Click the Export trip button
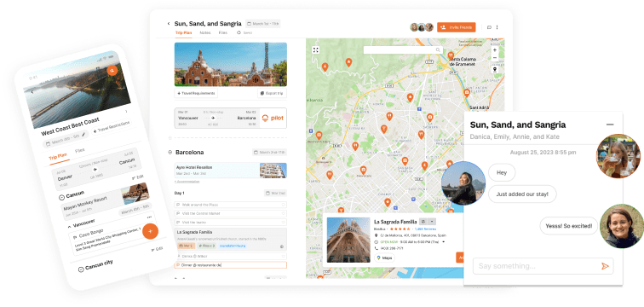644x307 pixels. (273, 93)
